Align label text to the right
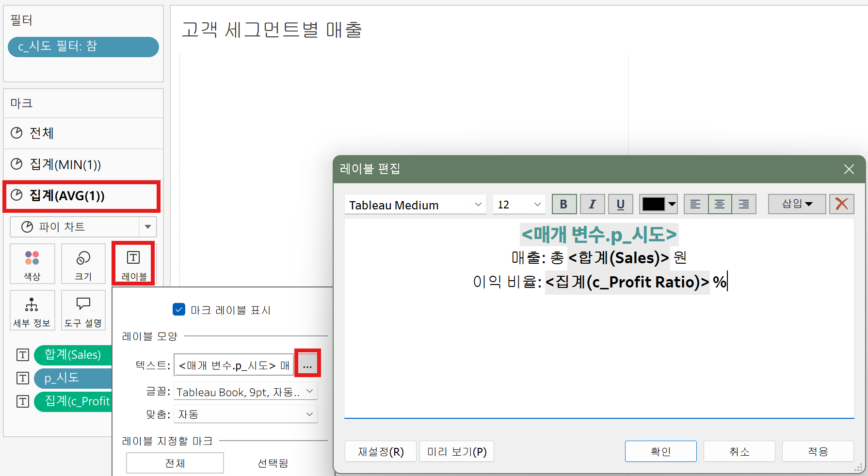 click(743, 204)
